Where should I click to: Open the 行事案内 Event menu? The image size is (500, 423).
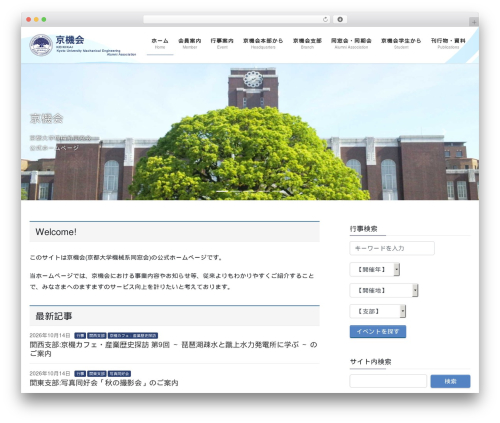point(222,43)
